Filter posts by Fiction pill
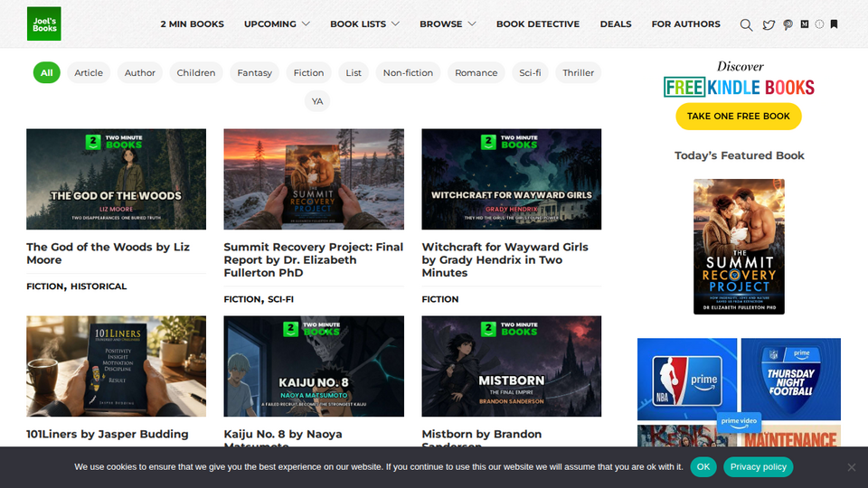Image resolution: width=868 pixels, height=488 pixels. tap(308, 72)
